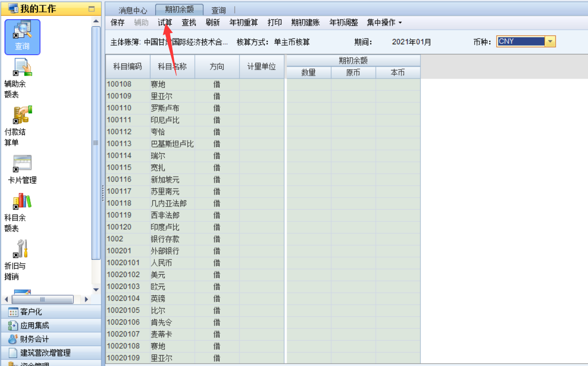588x366 pixels.
Task: Expand the 客户化 module section
Action: click(x=31, y=312)
